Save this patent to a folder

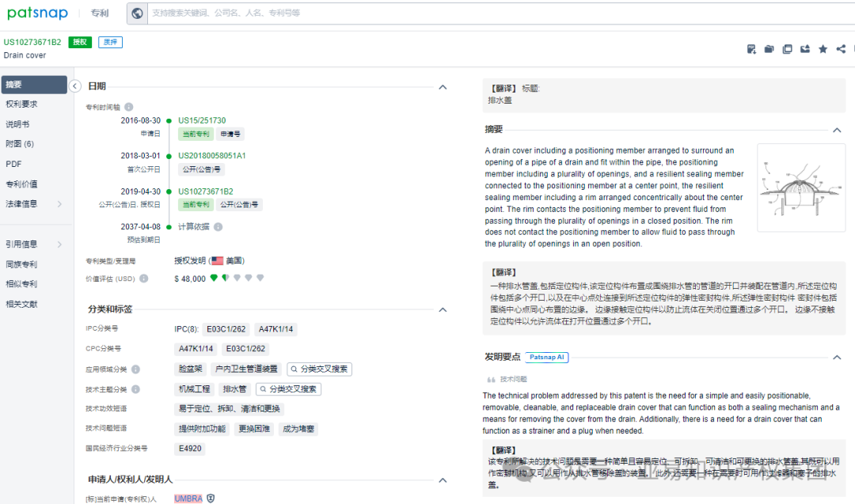(769, 49)
